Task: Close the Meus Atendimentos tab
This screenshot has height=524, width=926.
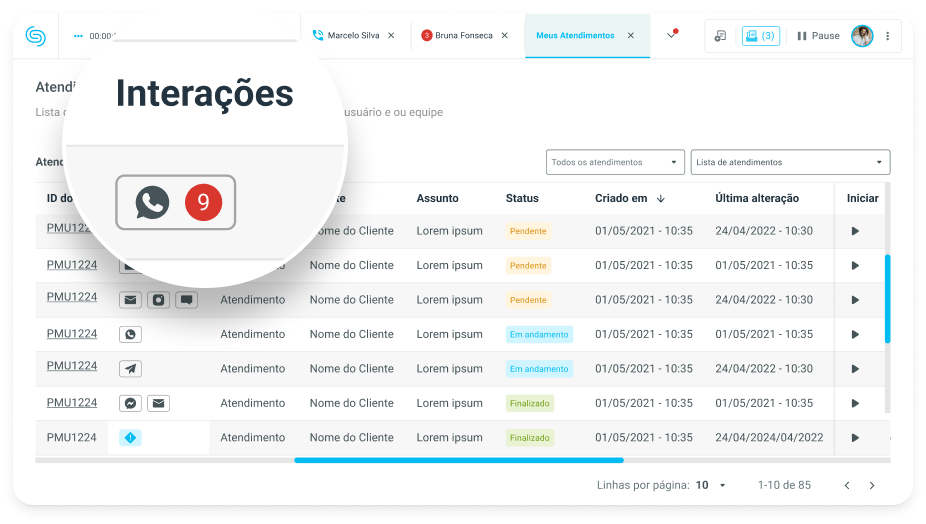Action: coord(630,36)
